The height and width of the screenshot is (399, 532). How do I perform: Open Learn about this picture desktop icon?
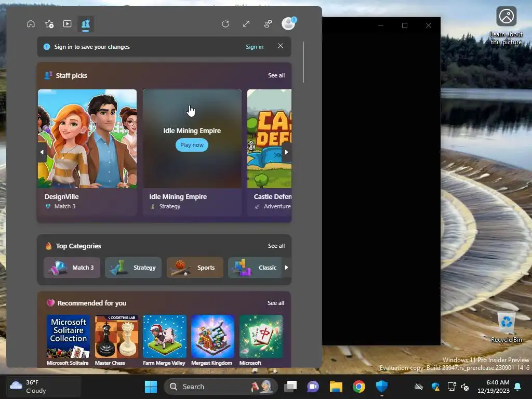click(x=506, y=26)
